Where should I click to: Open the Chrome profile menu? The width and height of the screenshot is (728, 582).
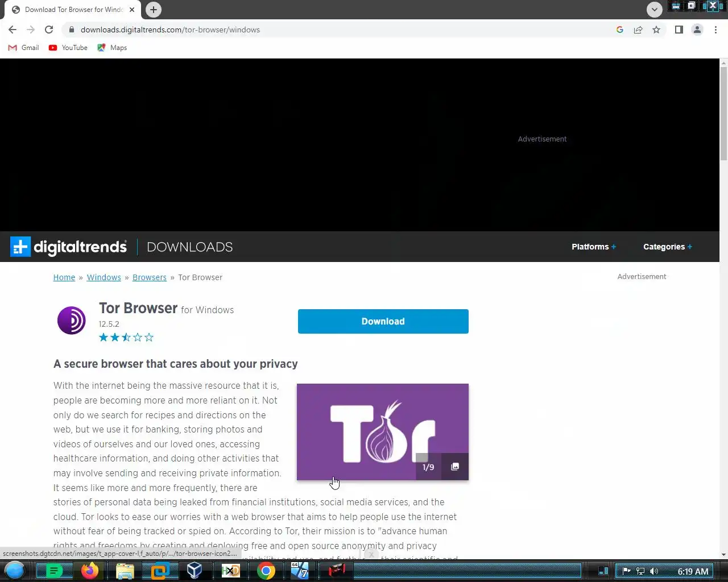pyautogui.click(x=697, y=30)
